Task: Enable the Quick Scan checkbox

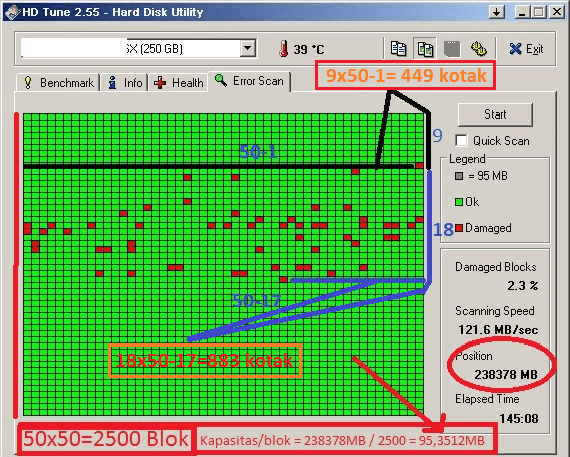Action: pos(461,140)
